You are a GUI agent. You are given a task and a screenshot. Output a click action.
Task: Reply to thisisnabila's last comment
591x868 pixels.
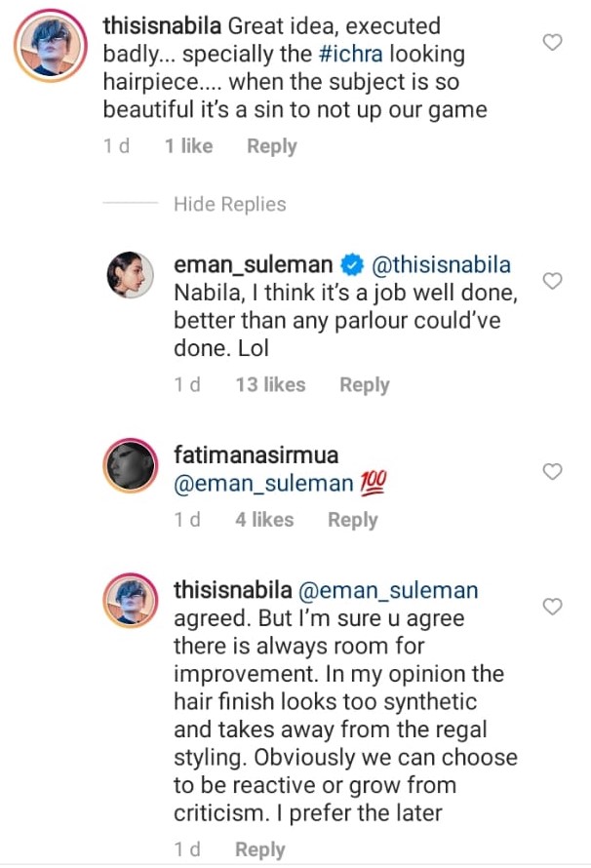[x=259, y=849]
